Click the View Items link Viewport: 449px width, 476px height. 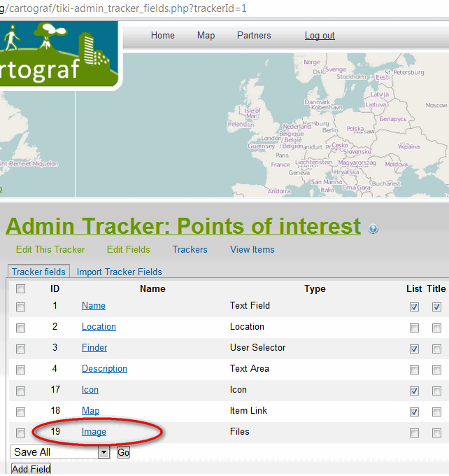click(252, 249)
